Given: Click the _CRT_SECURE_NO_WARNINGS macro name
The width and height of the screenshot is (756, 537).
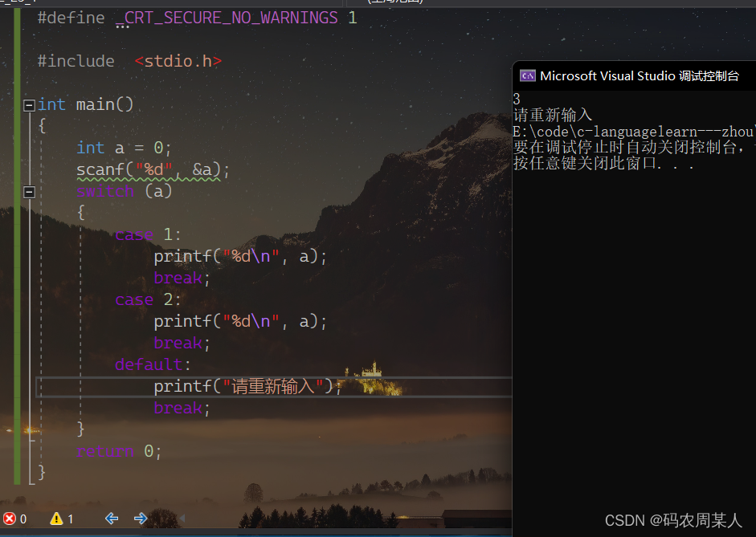Looking at the screenshot, I should (x=227, y=18).
